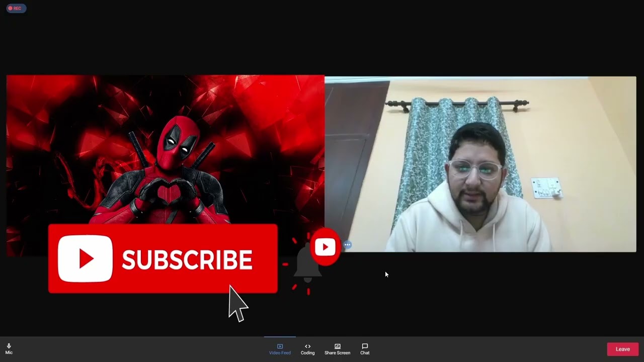Toggle the Mic button

[9, 349]
